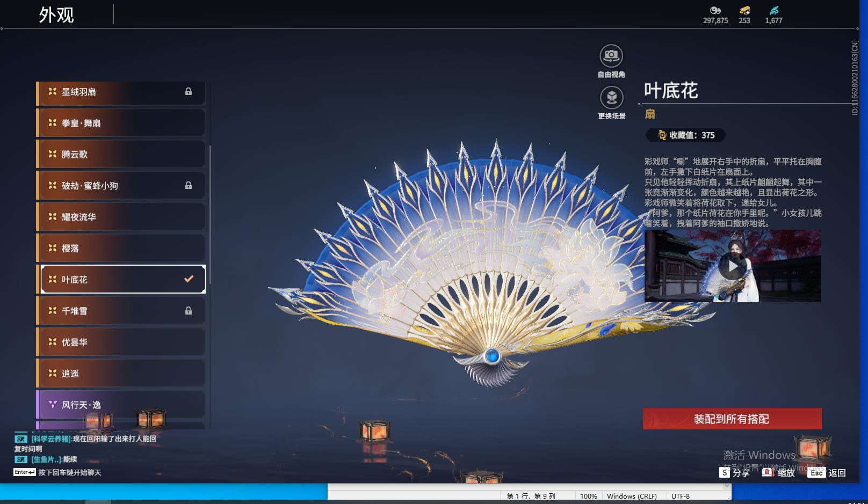Click the lock icon on 千堆雪
The height and width of the screenshot is (504, 868).
coord(189,310)
